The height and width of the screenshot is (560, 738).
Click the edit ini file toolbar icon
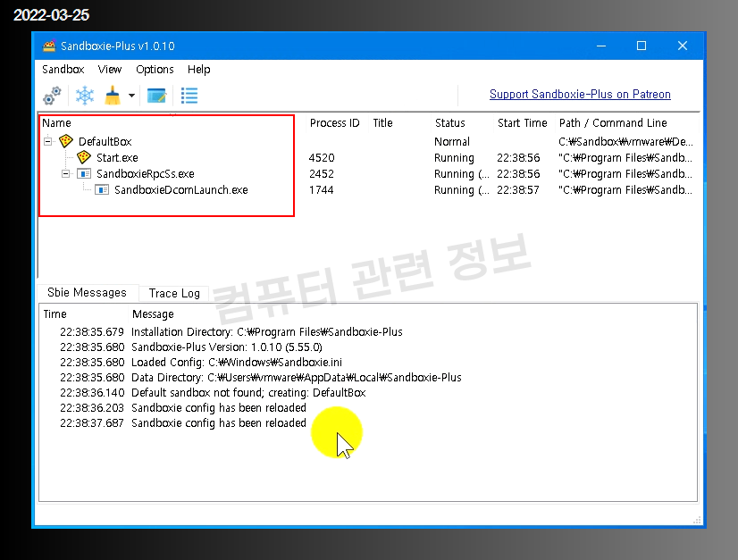(156, 96)
